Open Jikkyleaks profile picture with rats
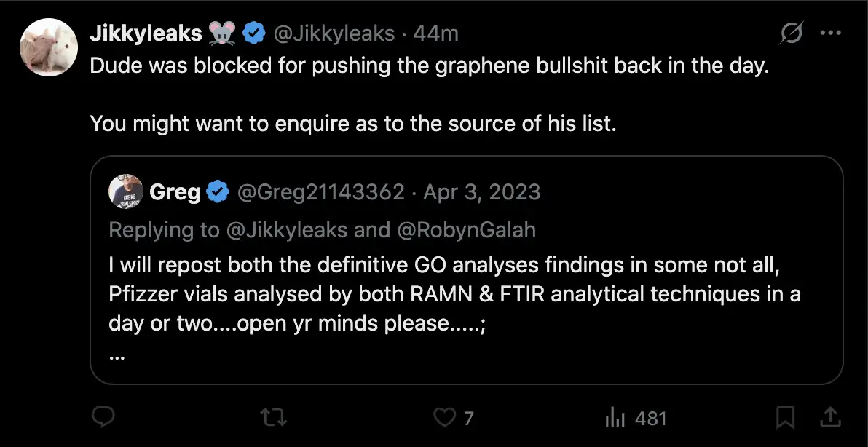The width and height of the screenshot is (868, 447). [x=48, y=47]
